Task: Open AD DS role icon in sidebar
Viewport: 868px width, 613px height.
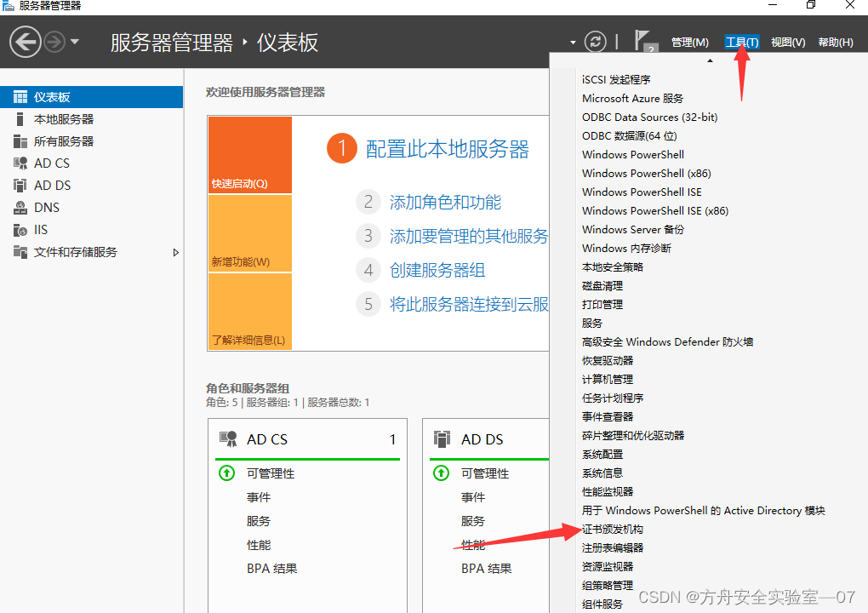Action: [x=20, y=186]
